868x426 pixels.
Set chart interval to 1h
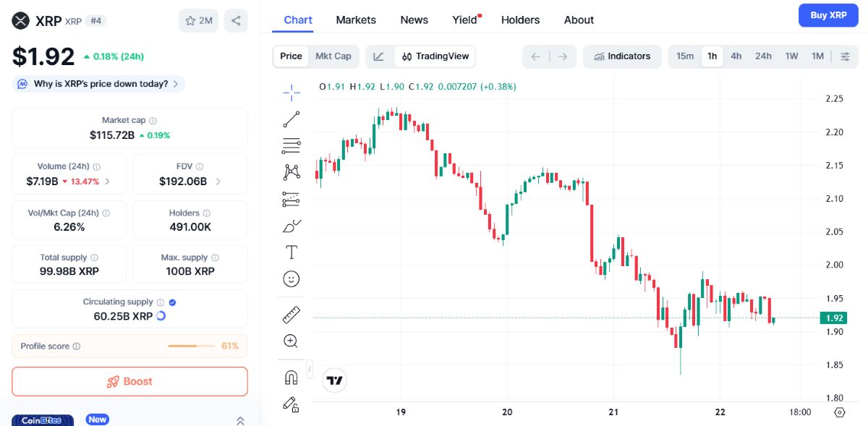pyautogui.click(x=712, y=56)
